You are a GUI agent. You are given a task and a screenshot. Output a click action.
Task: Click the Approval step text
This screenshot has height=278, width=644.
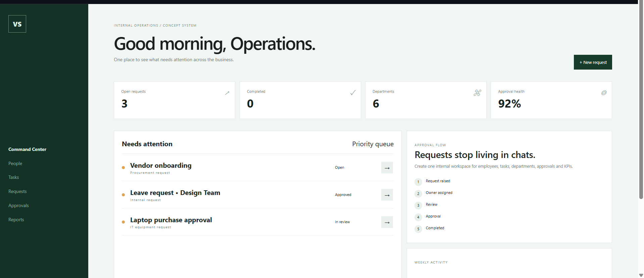[433, 216]
